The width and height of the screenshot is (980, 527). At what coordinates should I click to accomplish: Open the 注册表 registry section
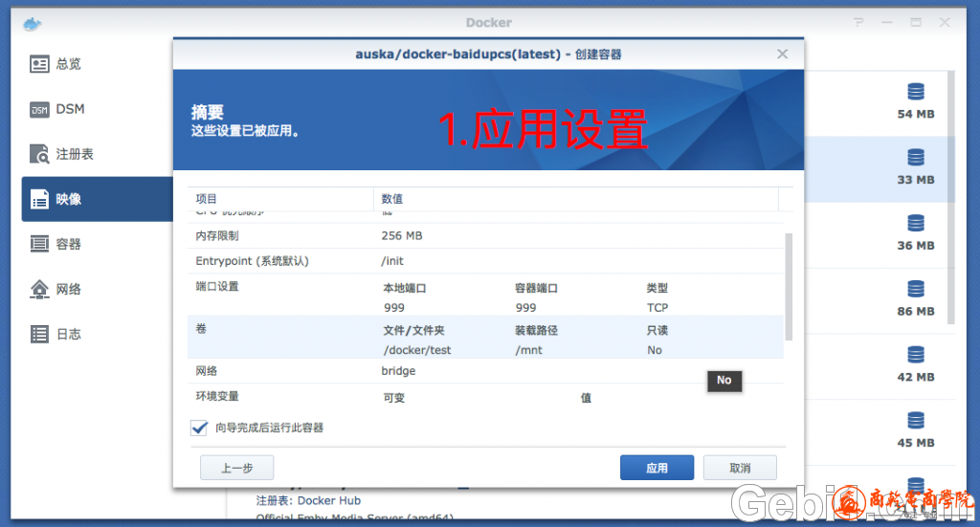click(x=97, y=154)
